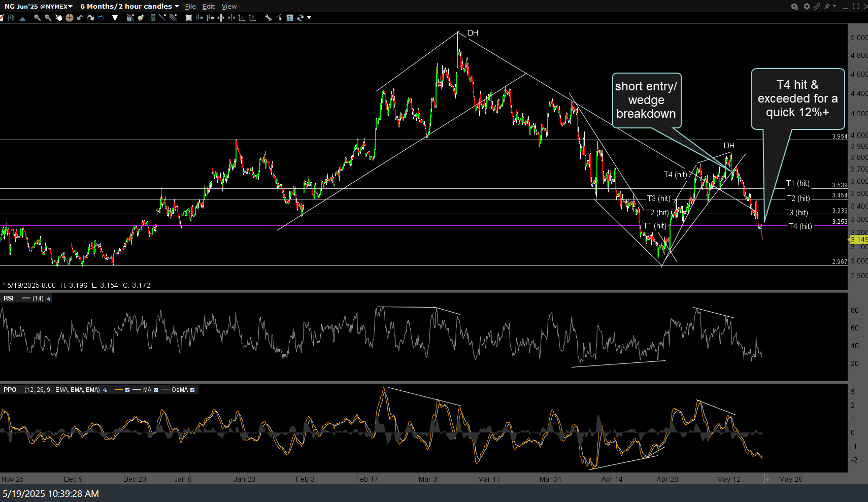Open the File menu
Screen dimensions: 868x502
[190, 6]
